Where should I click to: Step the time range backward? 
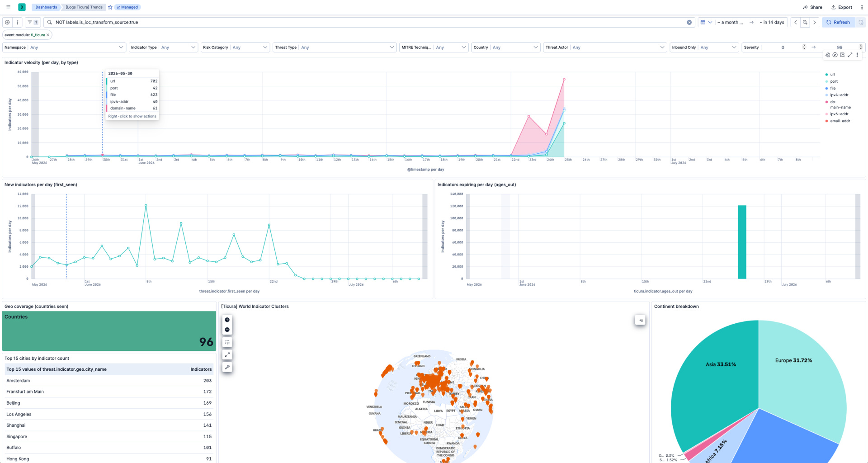(796, 22)
